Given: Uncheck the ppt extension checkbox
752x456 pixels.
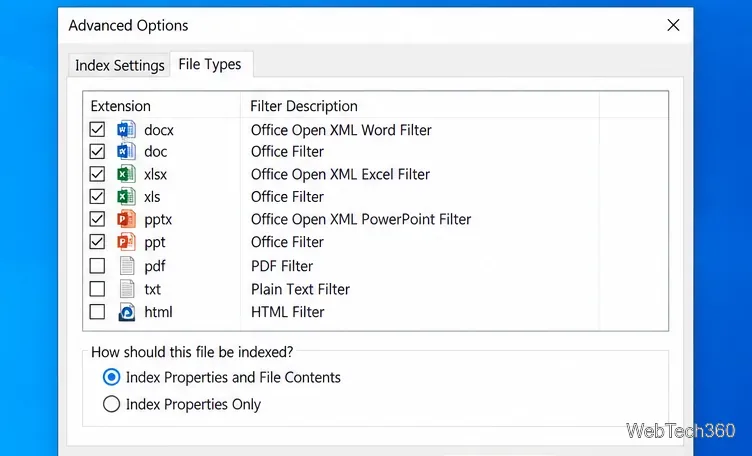Looking at the screenshot, I should 97,242.
